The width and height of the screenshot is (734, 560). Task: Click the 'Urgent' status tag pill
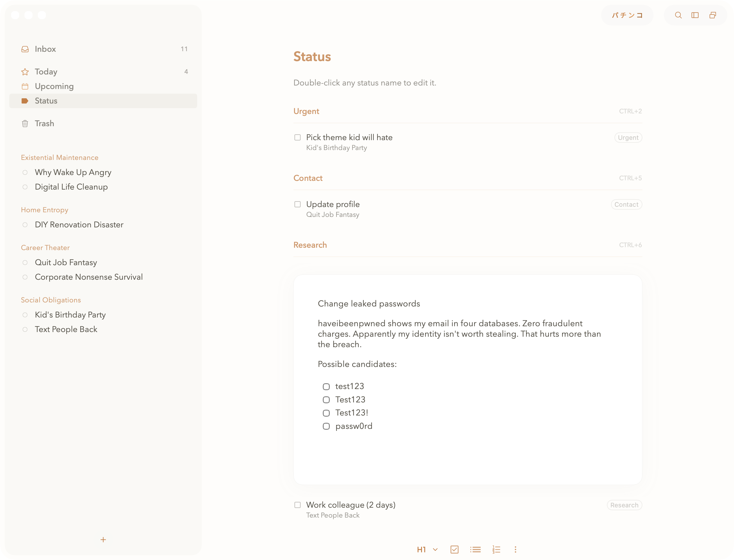628,137
